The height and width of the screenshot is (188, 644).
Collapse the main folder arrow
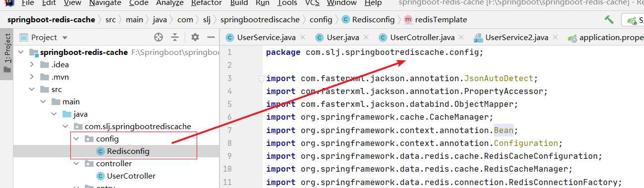pos(43,102)
